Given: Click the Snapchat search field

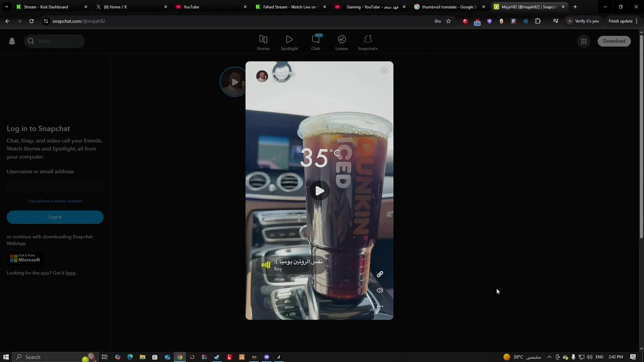Looking at the screenshot, I should click(54, 41).
